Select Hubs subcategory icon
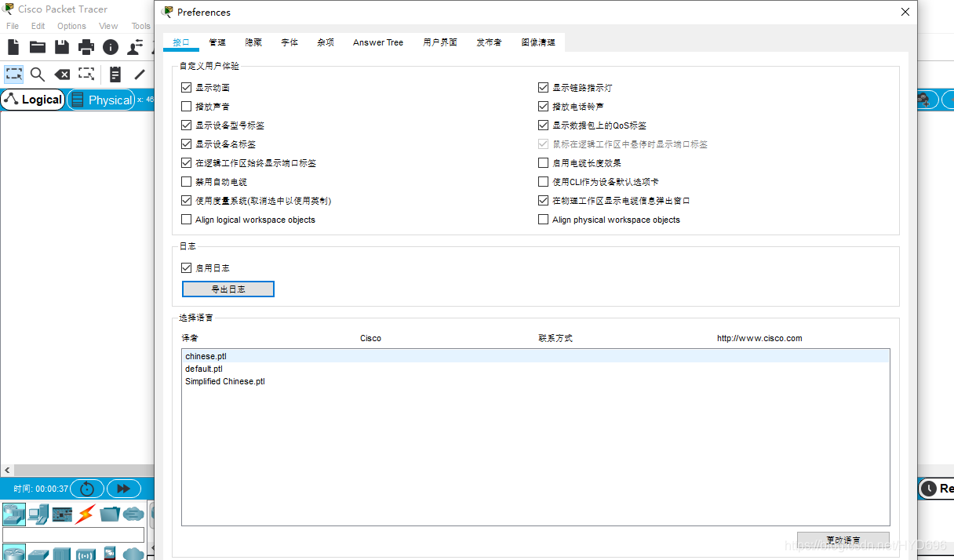The image size is (954, 560). pos(62,554)
